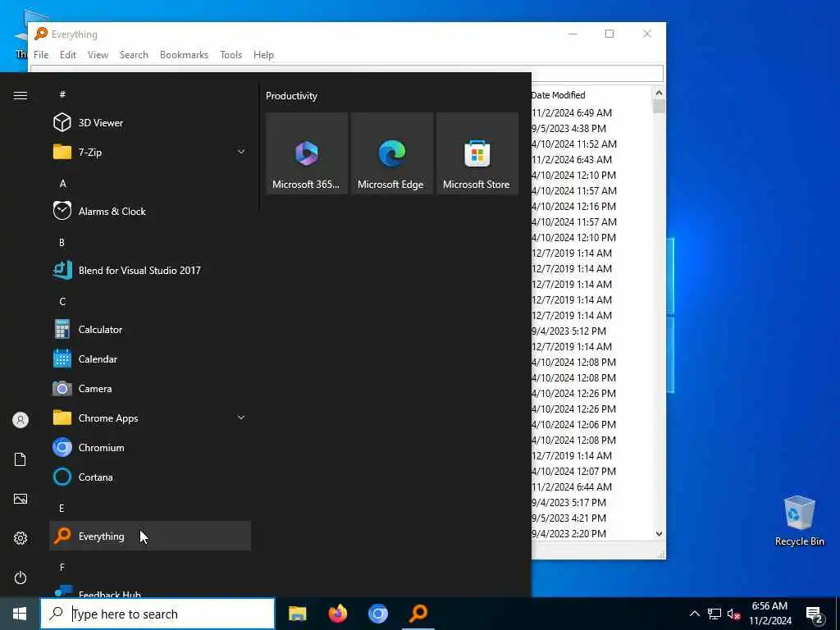This screenshot has width=840, height=630.
Task: Click the Everything results scrollbar up arrow
Action: pyautogui.click(x=659, y=93)
